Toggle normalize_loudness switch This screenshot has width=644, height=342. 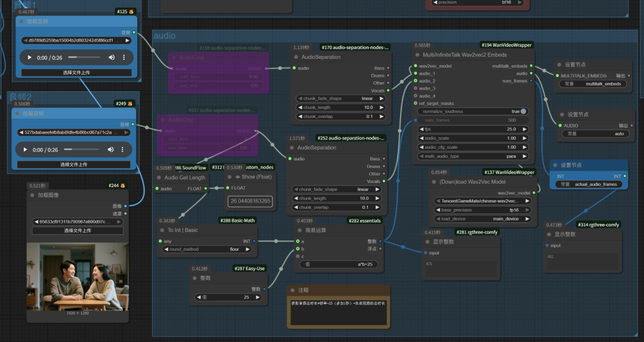[x=523, y=111]
